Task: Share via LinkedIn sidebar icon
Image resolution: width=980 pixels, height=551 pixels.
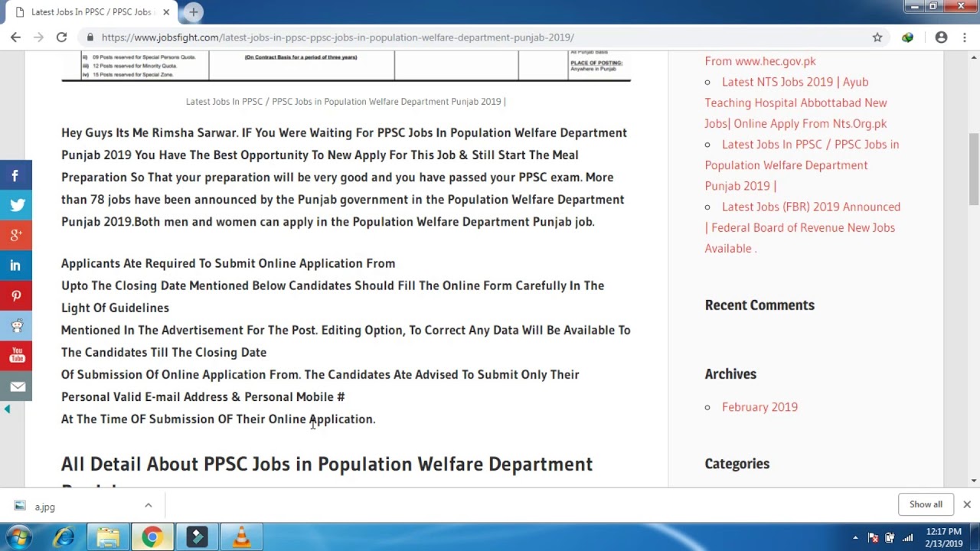Action: pos(15,266)
